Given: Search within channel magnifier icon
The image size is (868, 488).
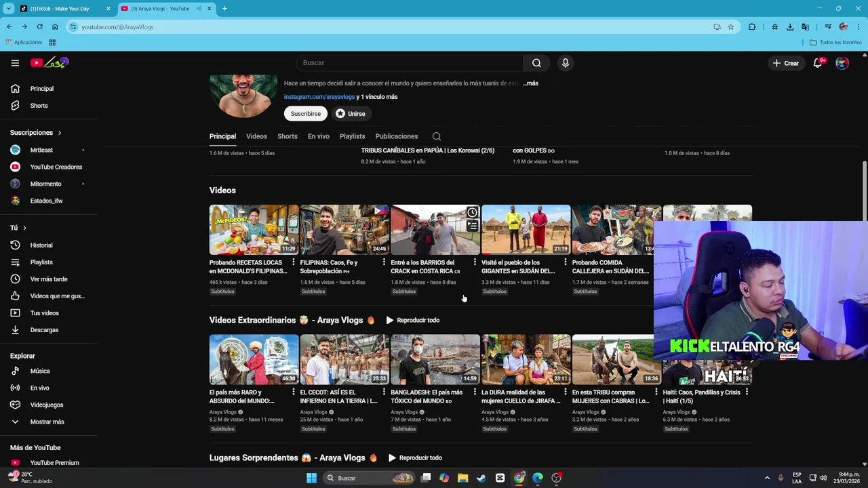Looking at the screenshot, I should click(437, 136).
